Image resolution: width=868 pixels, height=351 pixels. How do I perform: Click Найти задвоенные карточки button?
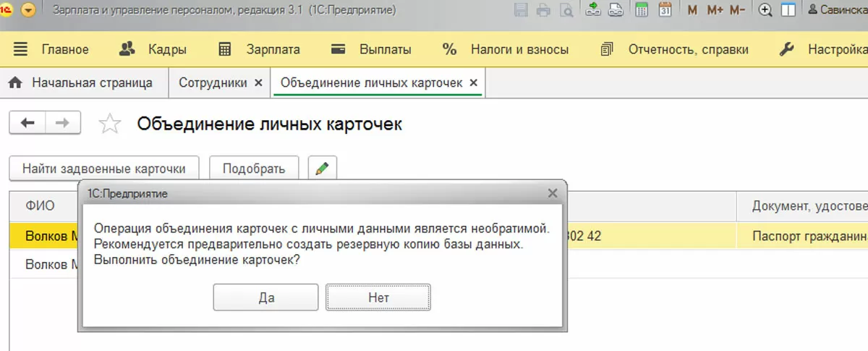[103, 169]
